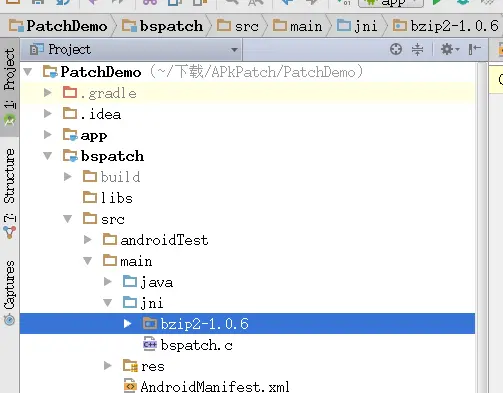This screenshot has width=503, height=393.
Task: Click the app module folder icon
Action: [x=70, y=135]
